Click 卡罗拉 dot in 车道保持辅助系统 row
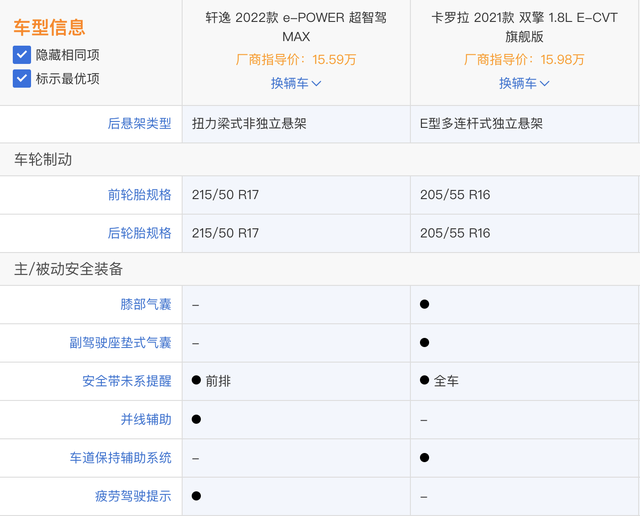Image resolution: width=640 pixels, height=516 pixels. (424, 458)
